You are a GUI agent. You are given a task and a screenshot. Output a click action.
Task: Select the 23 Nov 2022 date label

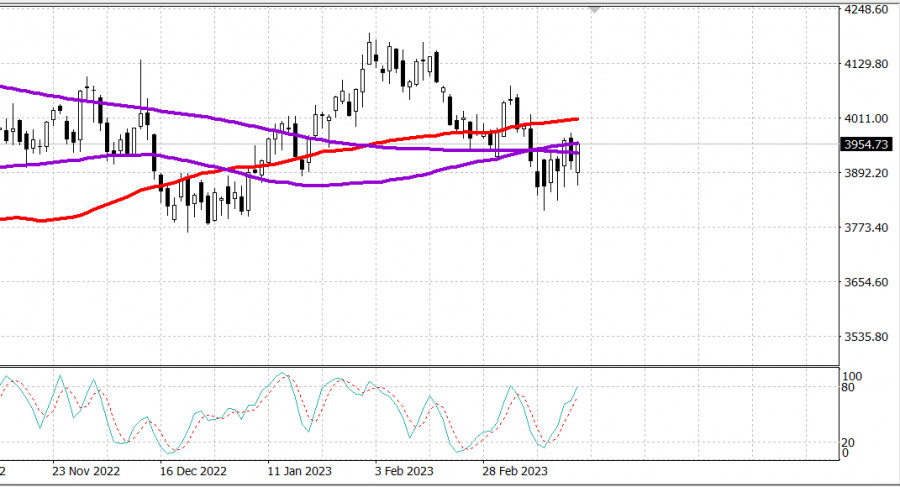pyautogui.click(x=85, y=470)
